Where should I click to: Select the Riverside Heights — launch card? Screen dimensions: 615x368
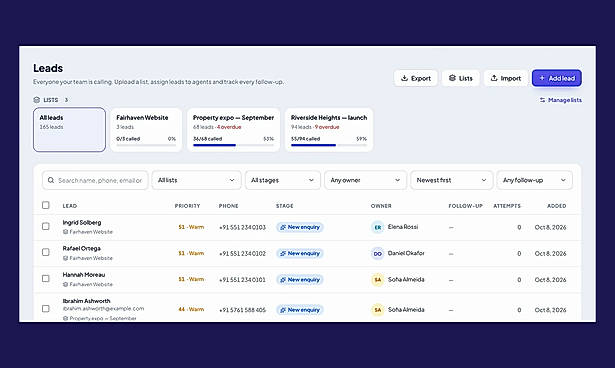point(329,130)
